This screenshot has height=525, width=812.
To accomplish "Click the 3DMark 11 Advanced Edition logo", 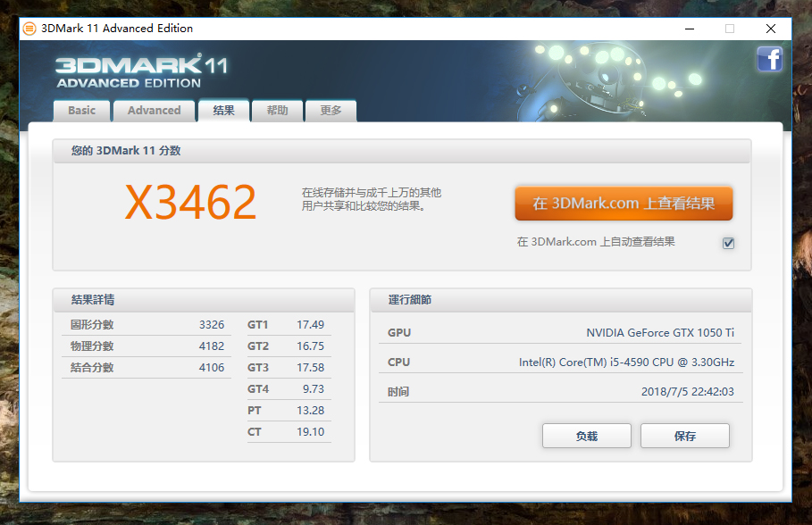I will (x=141, y=71).
